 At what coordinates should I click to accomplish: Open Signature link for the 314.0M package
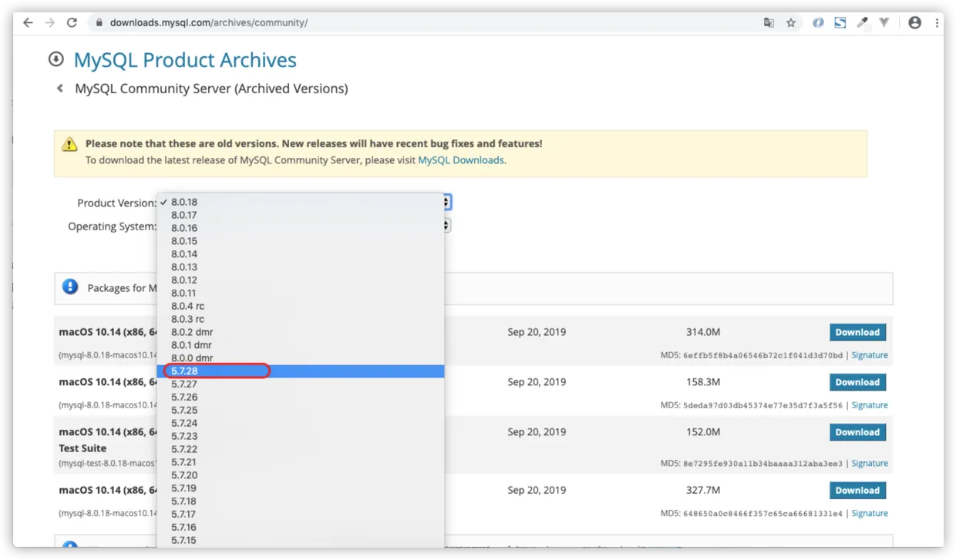tap(870, 356)
